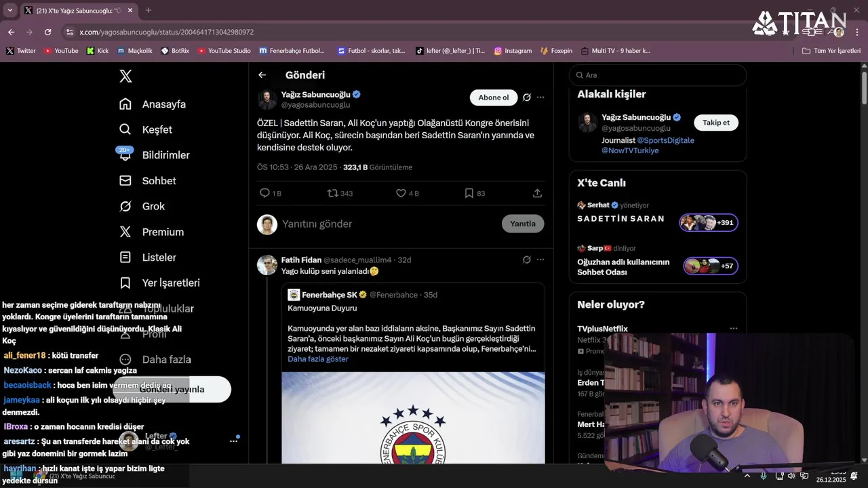The height and width of the screenshot is (488, 868).
Task: Open BotRix bookmark
Action: (x=175, y=51)
